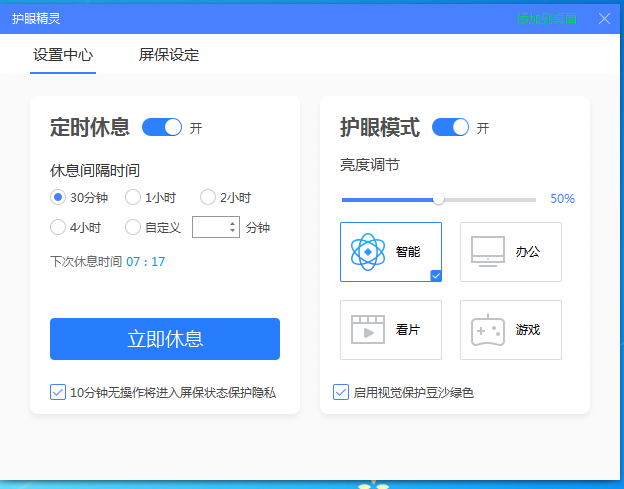The width and height of the screenshot is (624, 489).
Task: Uncheck 10分钟无操作将进入屏保状态保护隐私
Action: 58,392
